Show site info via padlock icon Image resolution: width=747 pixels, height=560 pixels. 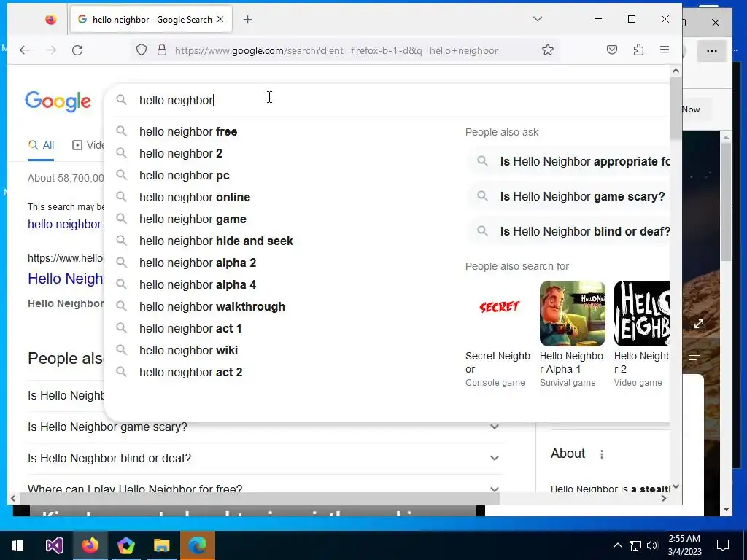coord(162,50)
